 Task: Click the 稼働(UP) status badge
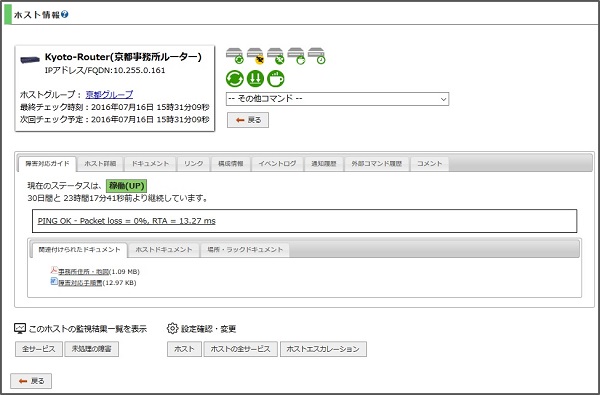click(126, 186)
